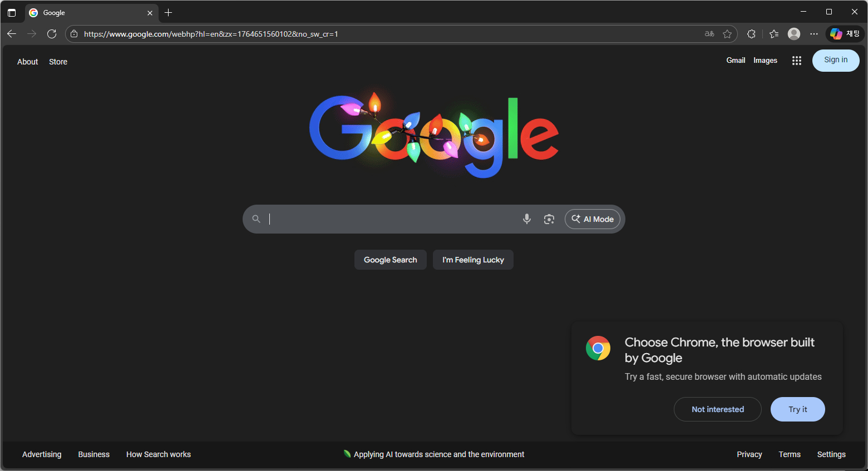This screenshot has height=471, width=868.
Task: Open How Search works link
Action: 159,454
